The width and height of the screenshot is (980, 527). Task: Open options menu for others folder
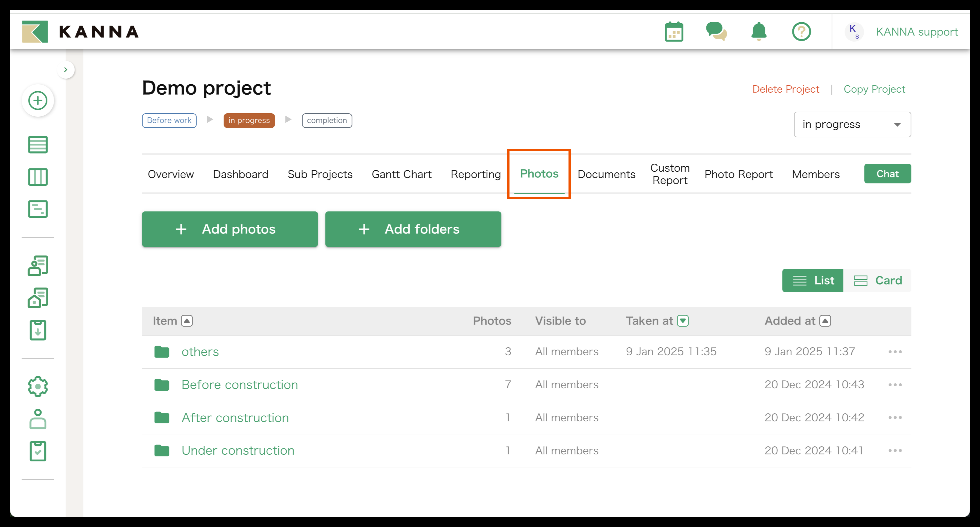895,352
